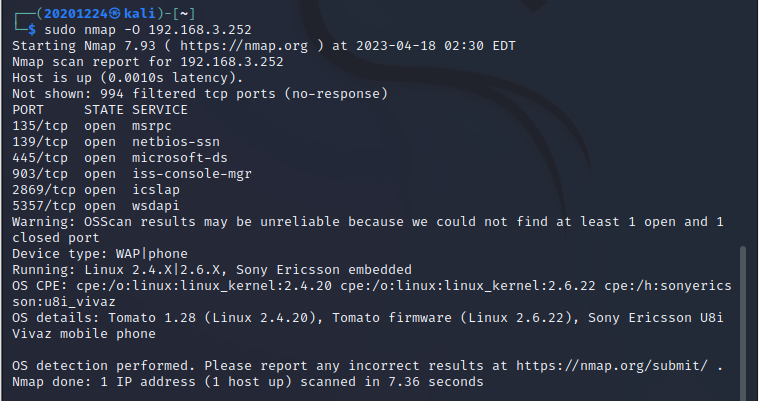Click the PORT STATE SERVICE header row
This screenshot has height=401, width=759.
pos(100,110)
